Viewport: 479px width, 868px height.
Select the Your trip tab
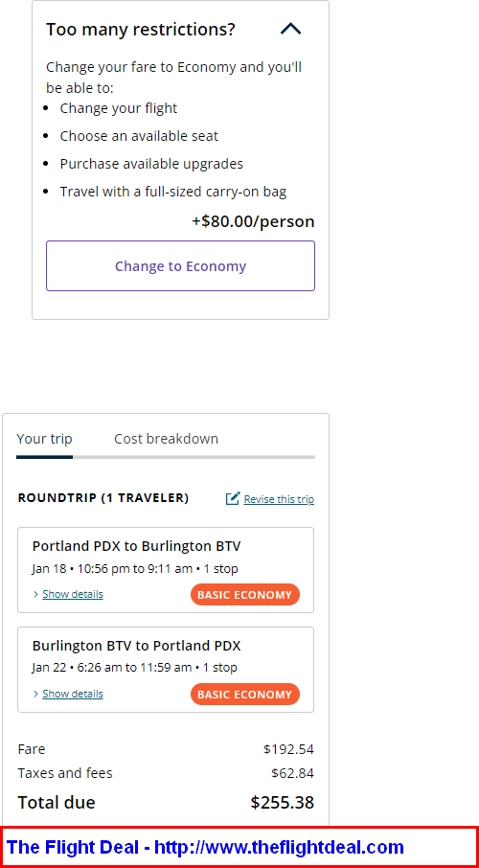44,439
